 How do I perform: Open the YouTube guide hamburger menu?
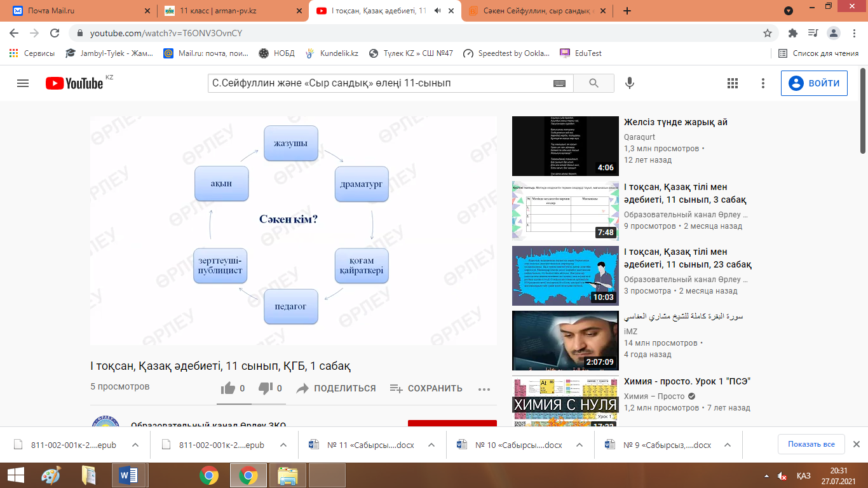(x=23, y=83)
